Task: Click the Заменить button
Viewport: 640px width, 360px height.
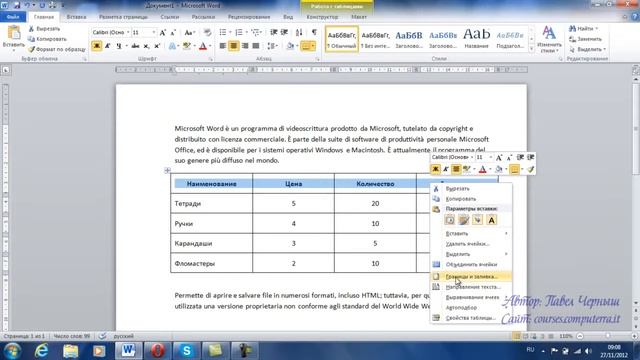Action: [586, 39]
